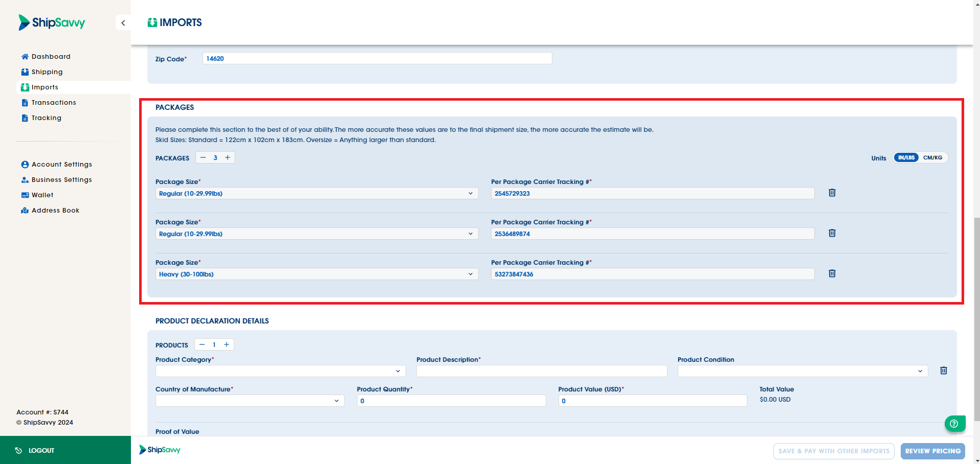
Task: Increase the number of products
Action: tap(227, 344)
